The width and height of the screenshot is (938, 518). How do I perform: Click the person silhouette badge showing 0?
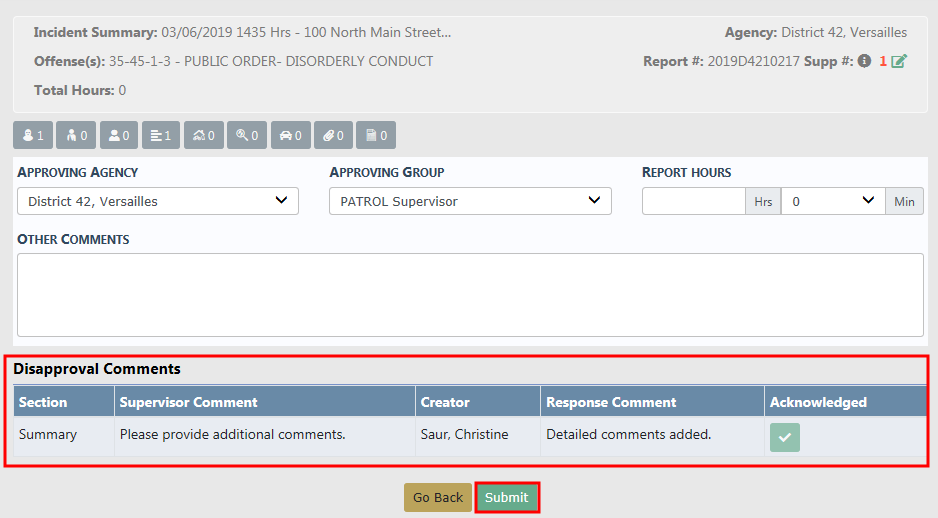tap(118, 135)
